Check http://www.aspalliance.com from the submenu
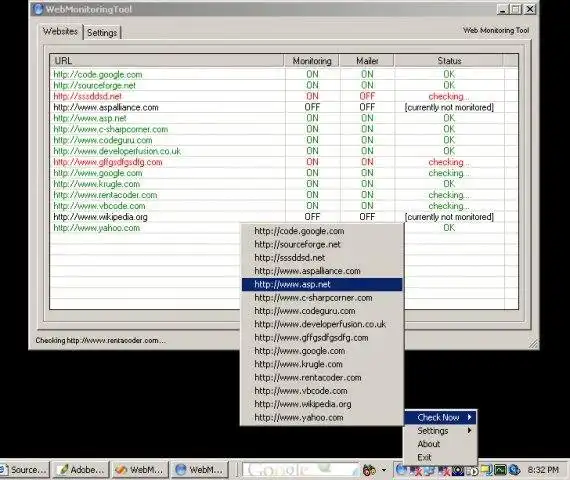Image resolution: width=570 pixels, height=480 pixels. point(322,271)
